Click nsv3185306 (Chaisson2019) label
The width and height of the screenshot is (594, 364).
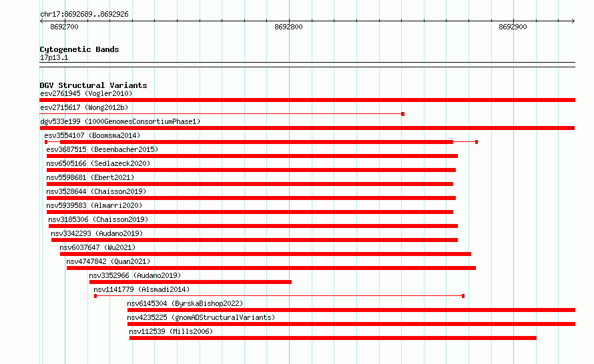point(98,219)
